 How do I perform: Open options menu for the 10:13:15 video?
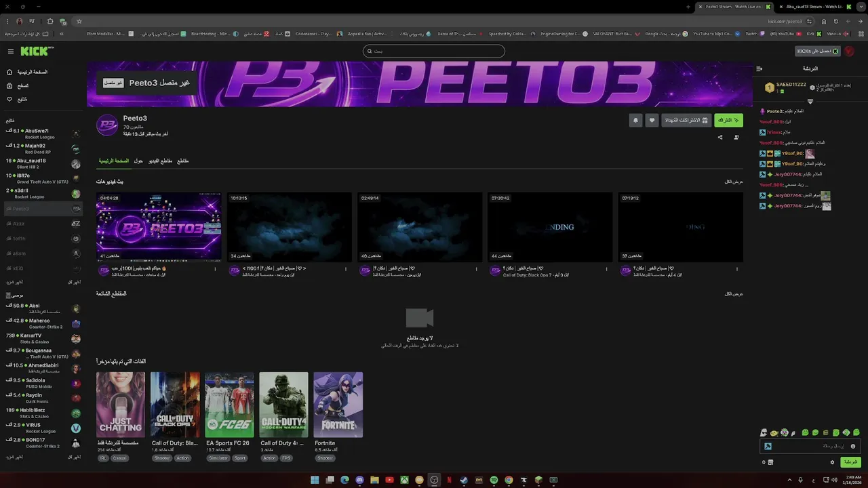pyautogui.click(x=346, y=269)
